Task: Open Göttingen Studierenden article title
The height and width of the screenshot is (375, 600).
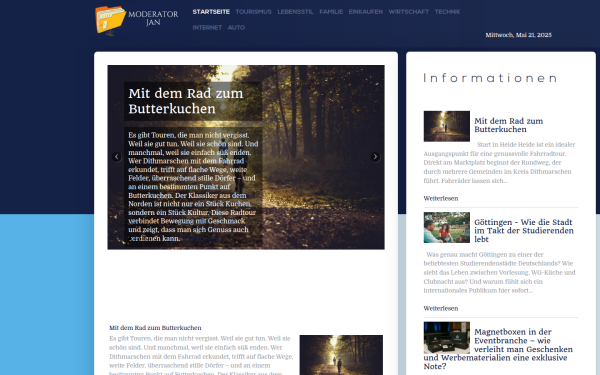Action: 524,230
